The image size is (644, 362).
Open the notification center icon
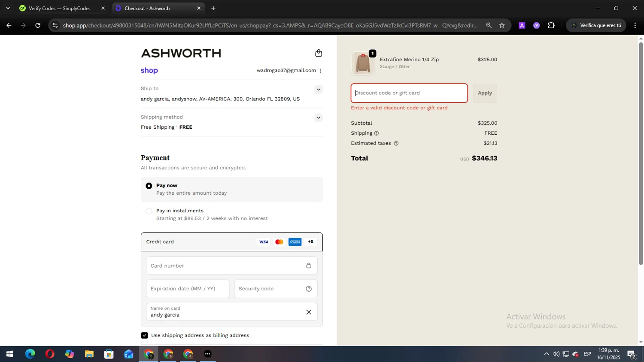(x=632, y=354)
